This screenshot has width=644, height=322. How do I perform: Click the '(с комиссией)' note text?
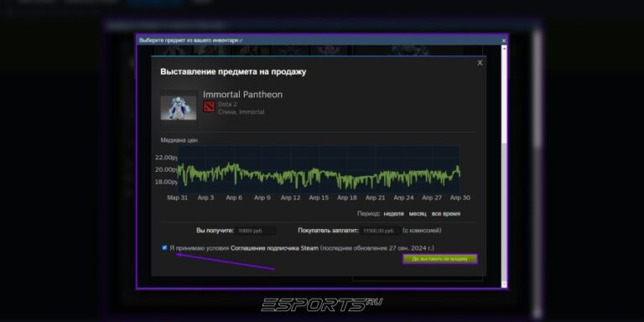[x=423, y=231]
